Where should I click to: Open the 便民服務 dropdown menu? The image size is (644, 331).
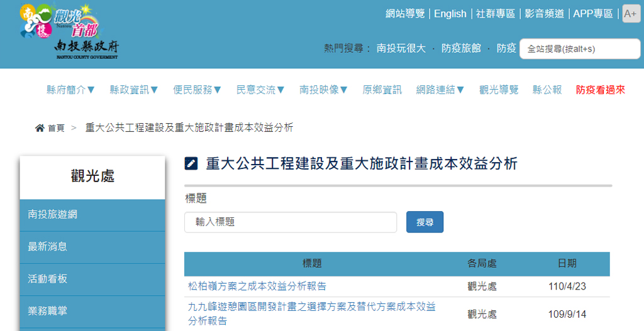tap(197, 90)
